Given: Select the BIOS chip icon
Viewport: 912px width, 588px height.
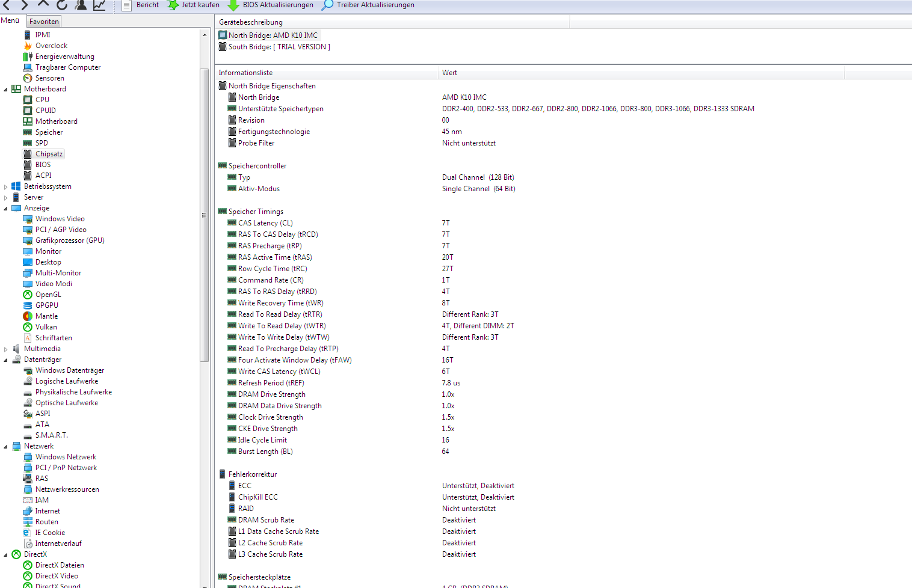Looking at the screenshot, I should coord(28,165).
